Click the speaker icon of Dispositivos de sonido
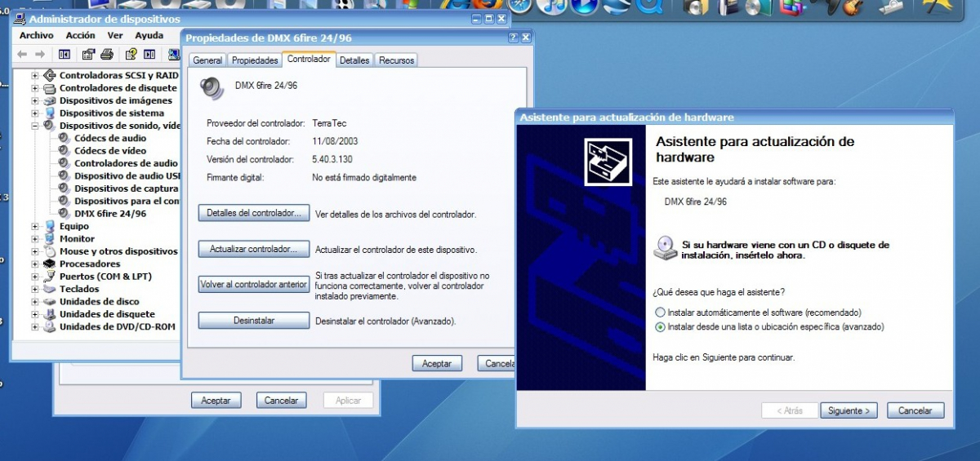 (50, 126)
